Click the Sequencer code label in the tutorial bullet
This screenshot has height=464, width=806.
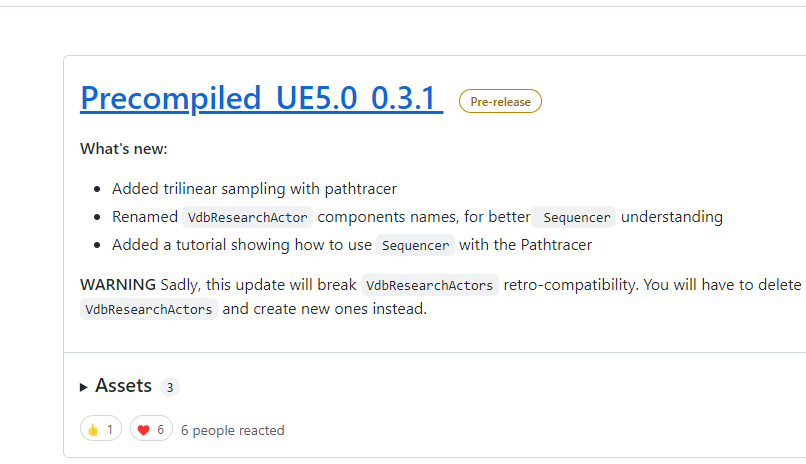pyautogui.click(x=417, y=245)
